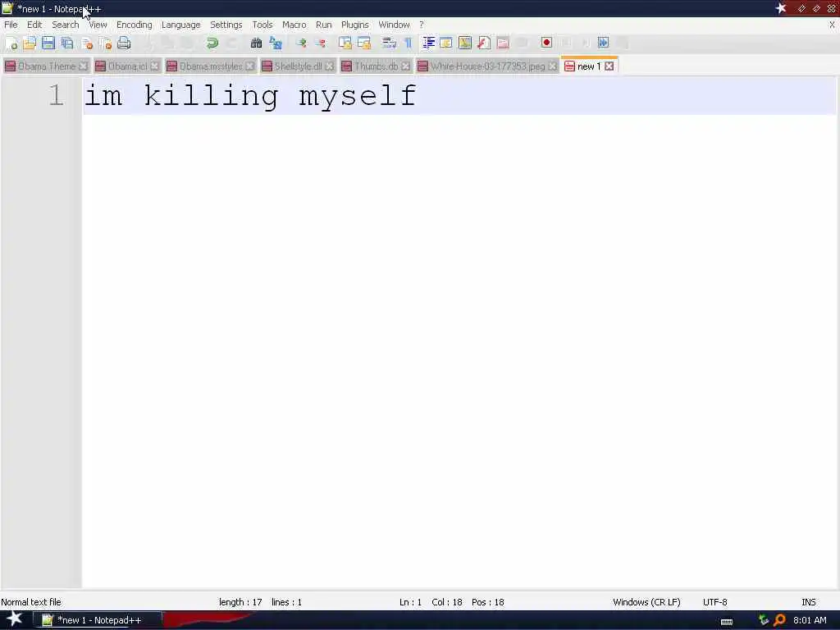Open the Settings menu
840x630 pixels.
(x=226, y=25)
